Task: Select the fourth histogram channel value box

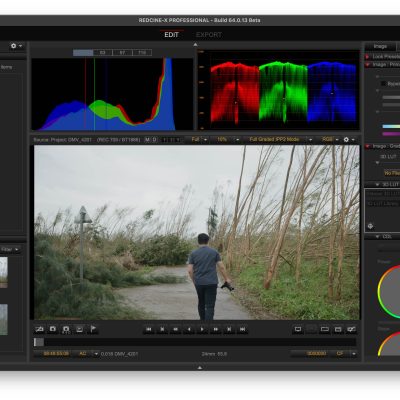Action: pyautogui.click(x=142, y=53)
